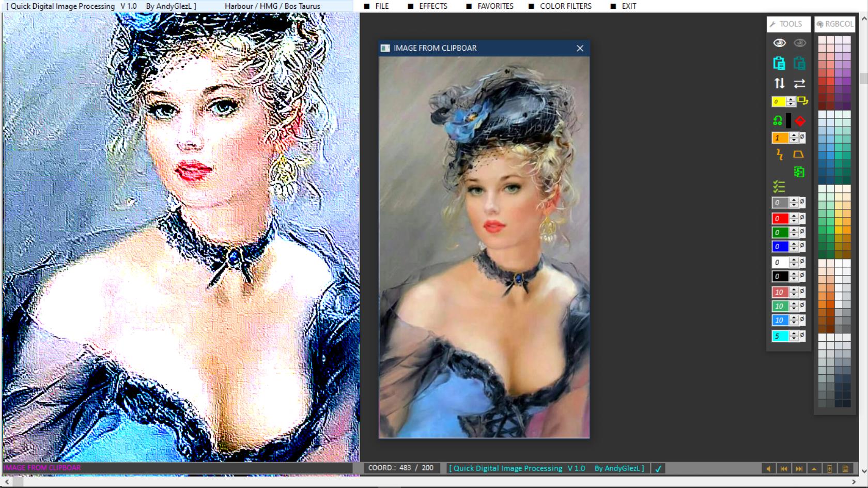Screen dimensions: 868x488
Task: Click the horizontal swap arrows icon
Action: [799, 83]
